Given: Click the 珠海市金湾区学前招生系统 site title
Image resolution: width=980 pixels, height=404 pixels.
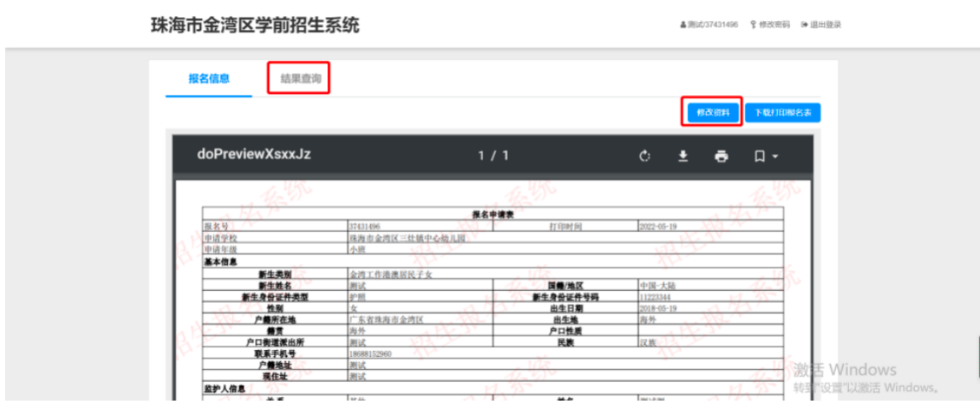Looking at the screenshot, I should tap(255, 25).
